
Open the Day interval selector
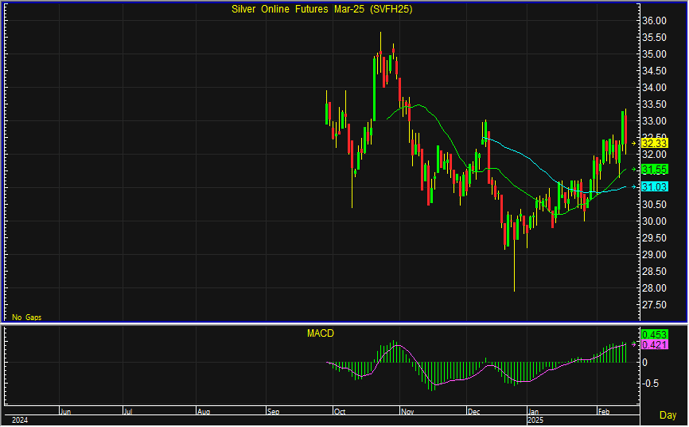[667, 414]
